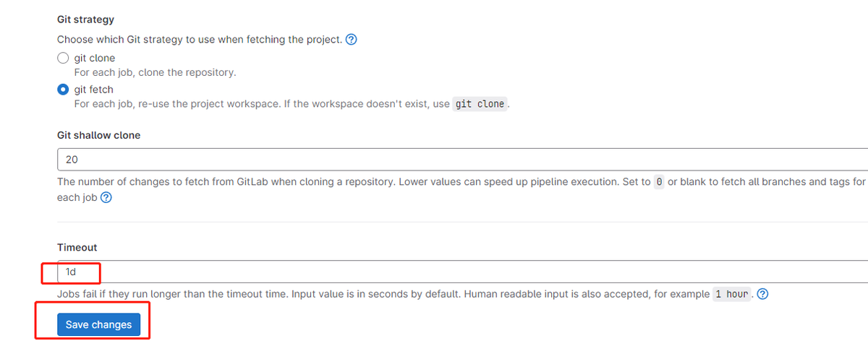Click the "git clone" inline code snippet
The height and width of the screenshot is (346, 868).
(480, 104)
